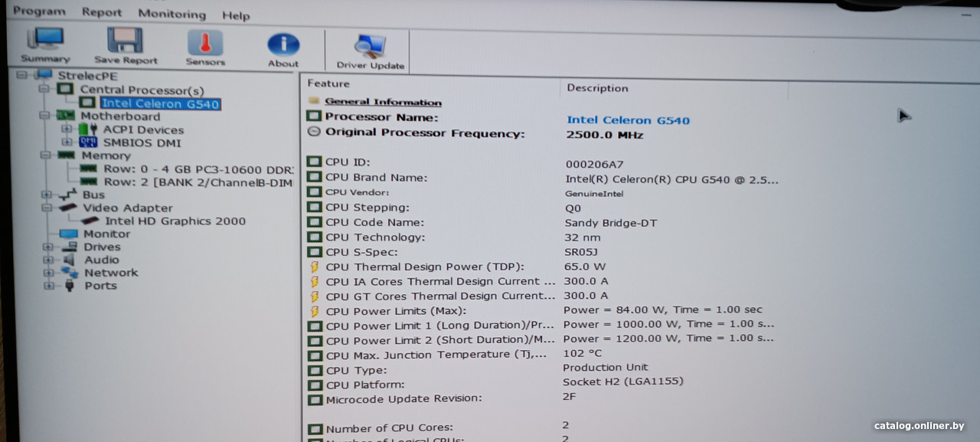Click the blue Intel Celeron G540 description
Screen dimensions: 980x442
coord(628,120)
